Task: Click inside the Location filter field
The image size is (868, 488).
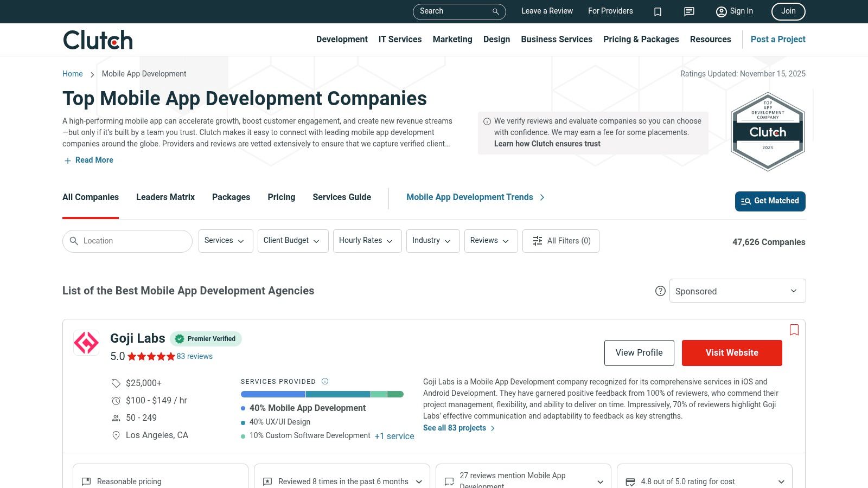Action: click(127, 241)
